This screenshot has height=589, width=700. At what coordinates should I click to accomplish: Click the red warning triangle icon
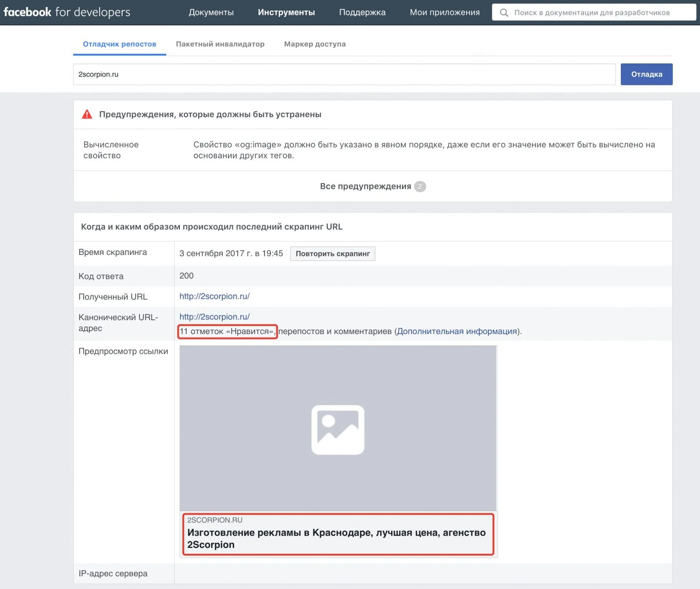(87, 115)
